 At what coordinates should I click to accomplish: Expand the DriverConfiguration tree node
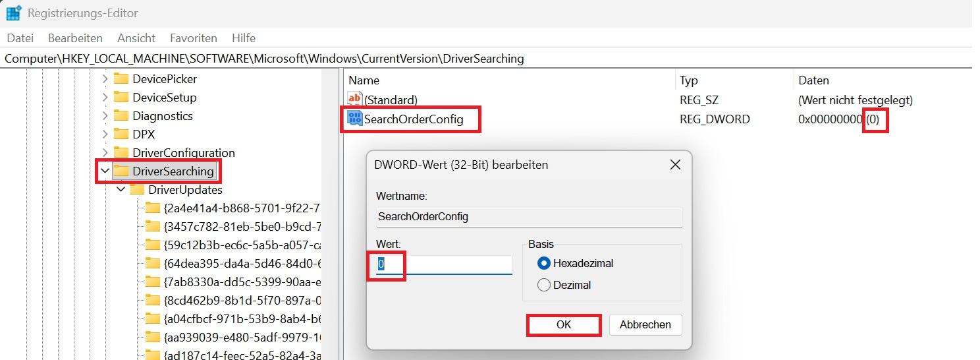coord(105,152)
